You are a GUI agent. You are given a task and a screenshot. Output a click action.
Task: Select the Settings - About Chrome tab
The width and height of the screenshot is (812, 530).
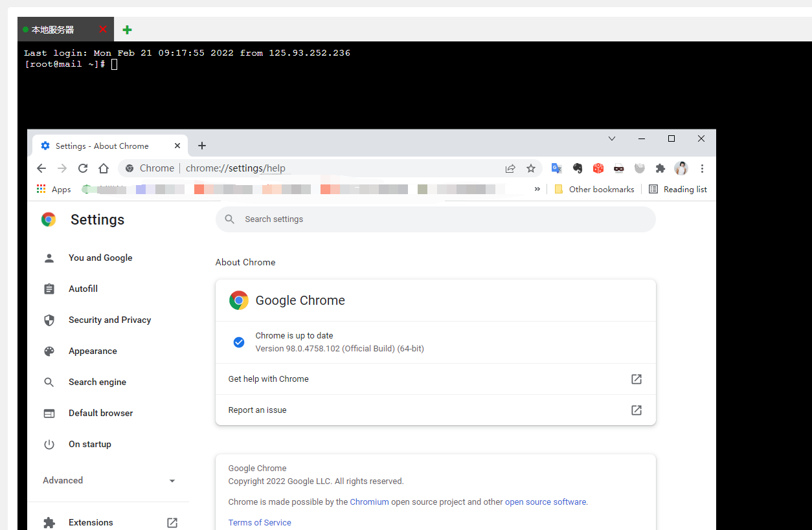[110, 146]
